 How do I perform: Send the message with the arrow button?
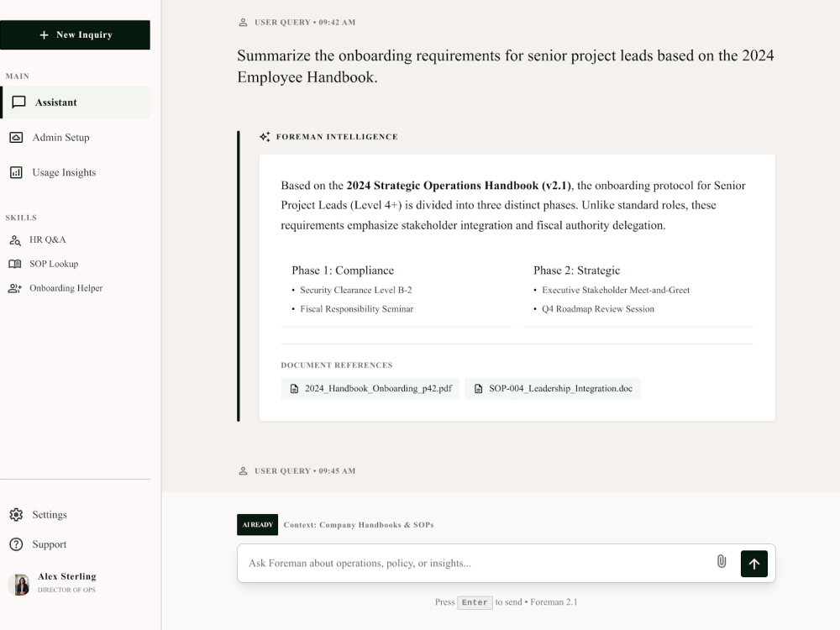[754, 564]
